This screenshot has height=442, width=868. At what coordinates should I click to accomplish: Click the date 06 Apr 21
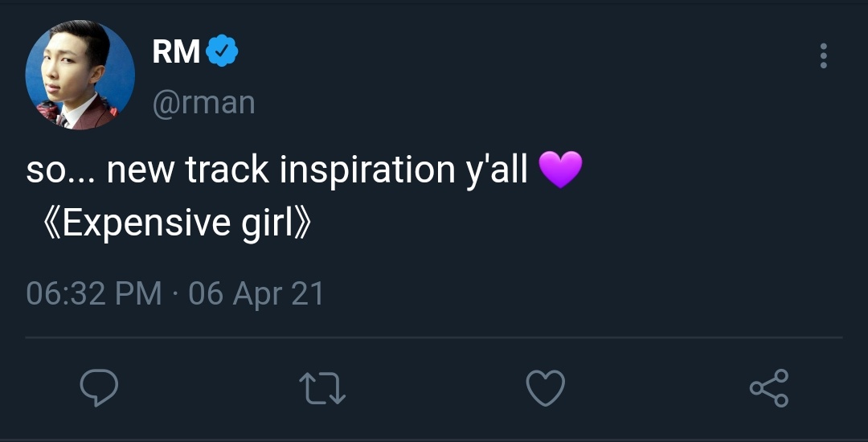(256, 293)
